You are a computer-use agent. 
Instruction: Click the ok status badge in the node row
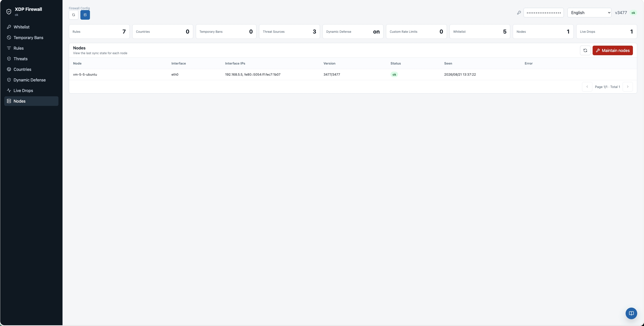(x=394, y=74)
